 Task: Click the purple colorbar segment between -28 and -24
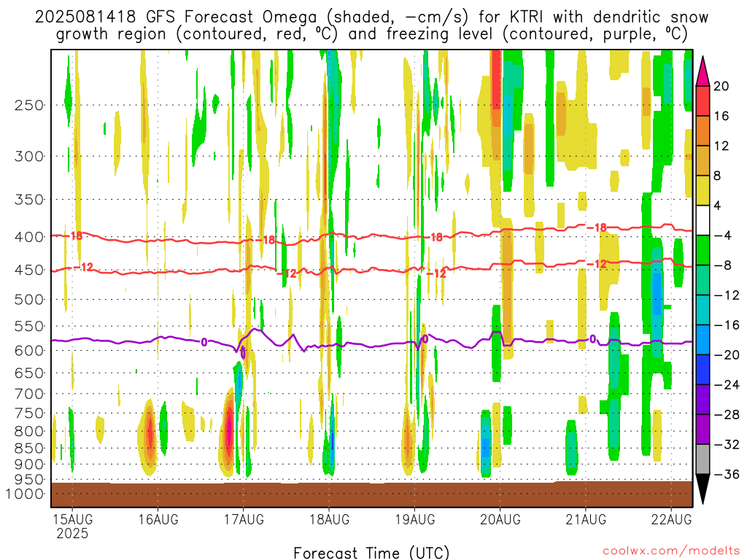(x=703, y=400)
